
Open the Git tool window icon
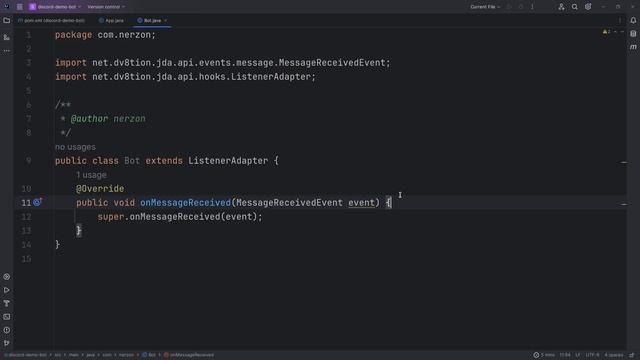coord(7,343)
